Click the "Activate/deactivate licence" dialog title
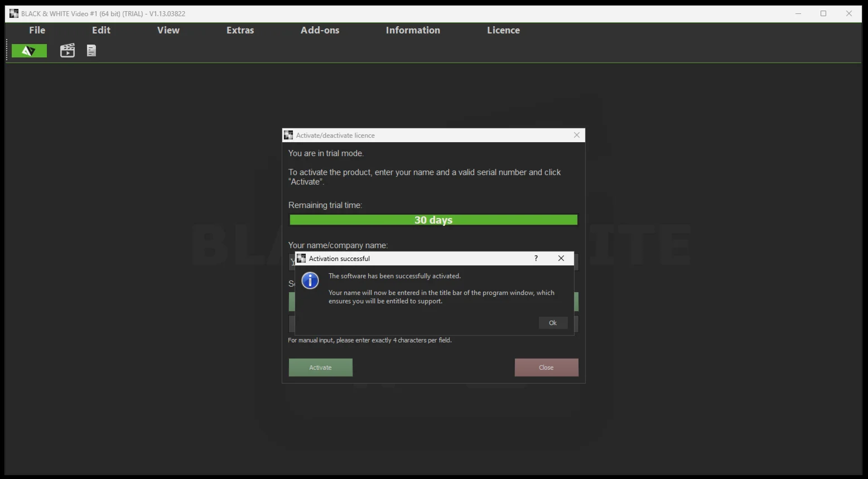 pos(335,136)
